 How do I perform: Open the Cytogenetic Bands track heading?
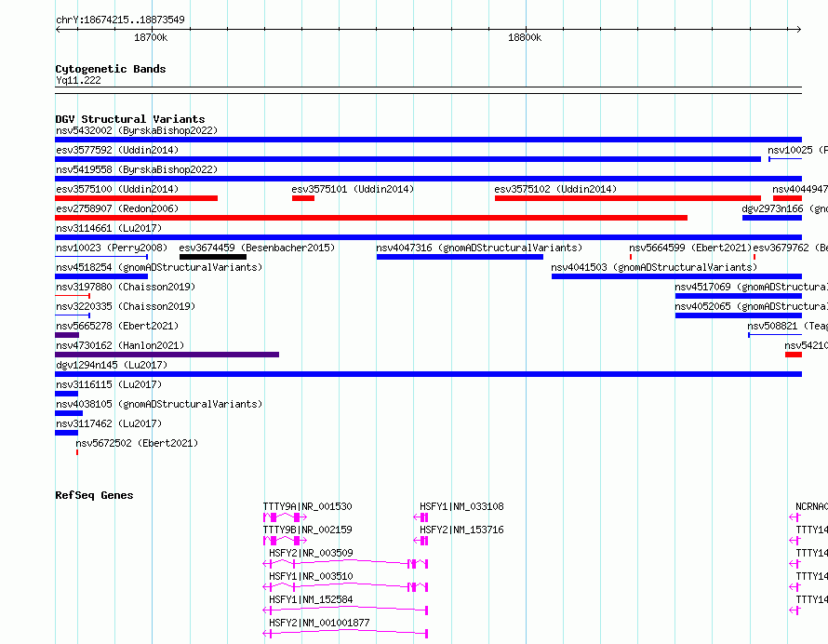(x=111, y=69)
